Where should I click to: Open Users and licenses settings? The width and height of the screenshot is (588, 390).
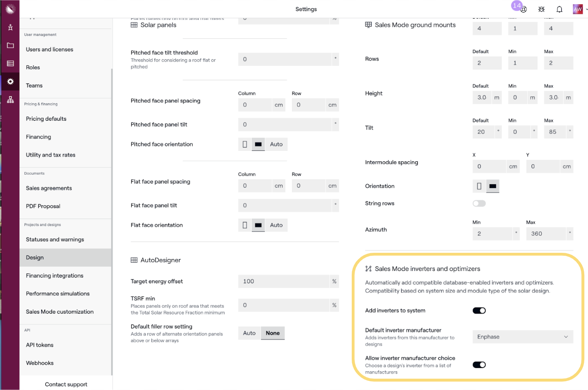(49, 49)
